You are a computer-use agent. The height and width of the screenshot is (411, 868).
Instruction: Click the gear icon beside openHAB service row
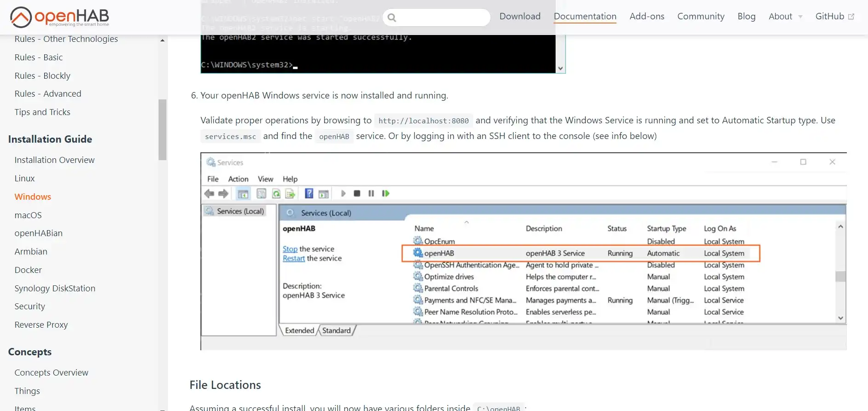418,253
